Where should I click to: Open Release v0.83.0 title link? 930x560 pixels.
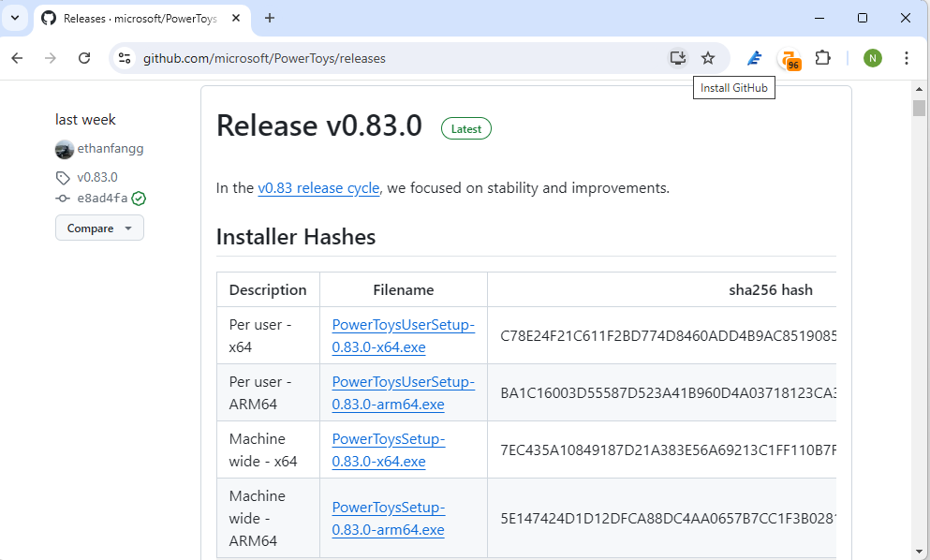tap(319, 125)
